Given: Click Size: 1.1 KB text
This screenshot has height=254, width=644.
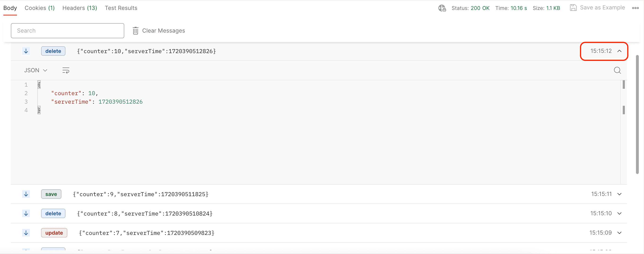Looking at the screenshot, I should pyautogui.click(x=546, y=8).
